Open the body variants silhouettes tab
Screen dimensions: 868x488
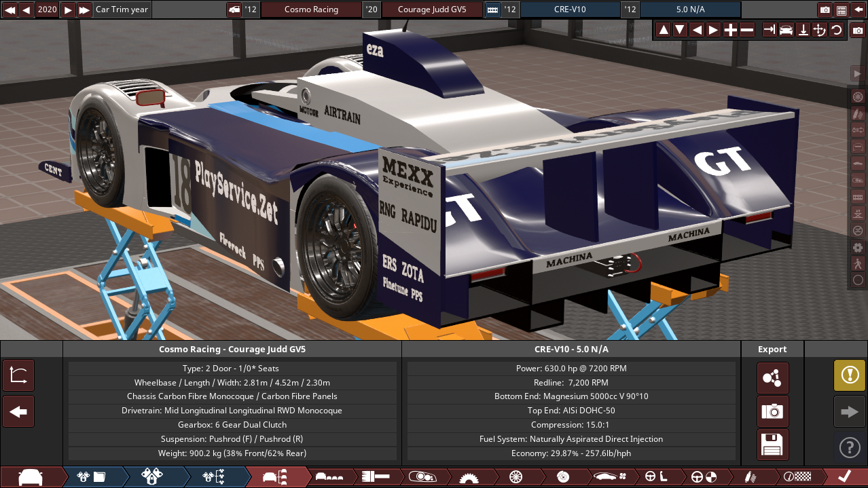point(331,477)
